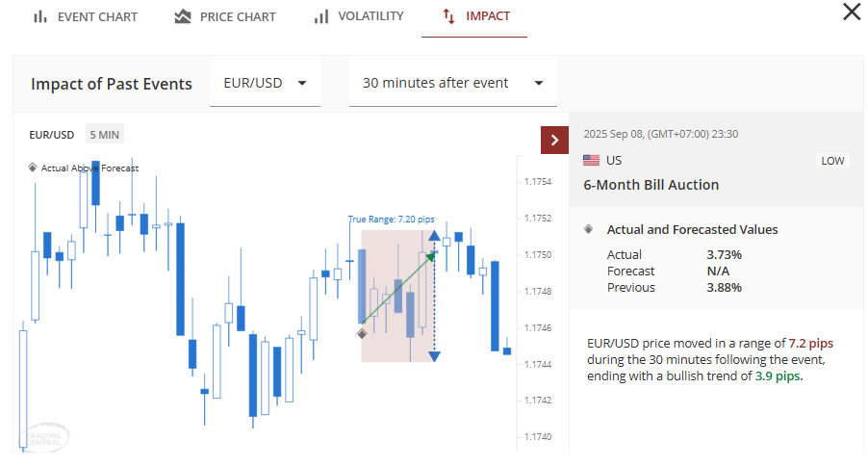Switch to the Price Chart tab
The width and height of the screenshot is (868, 466).
coord(237,16)
